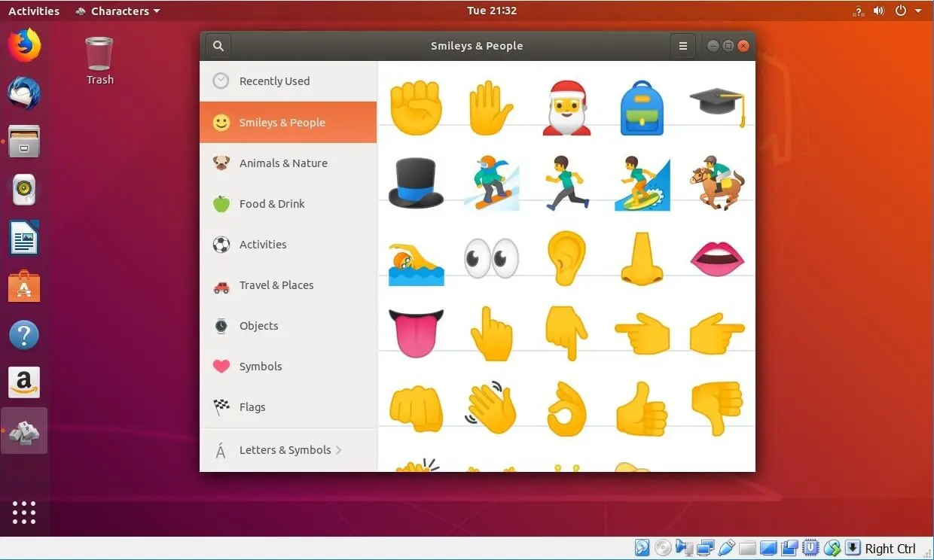Pick the horse racing jockey emoji
The width and height of the screenshot is (934, 560).
[717, 183]
